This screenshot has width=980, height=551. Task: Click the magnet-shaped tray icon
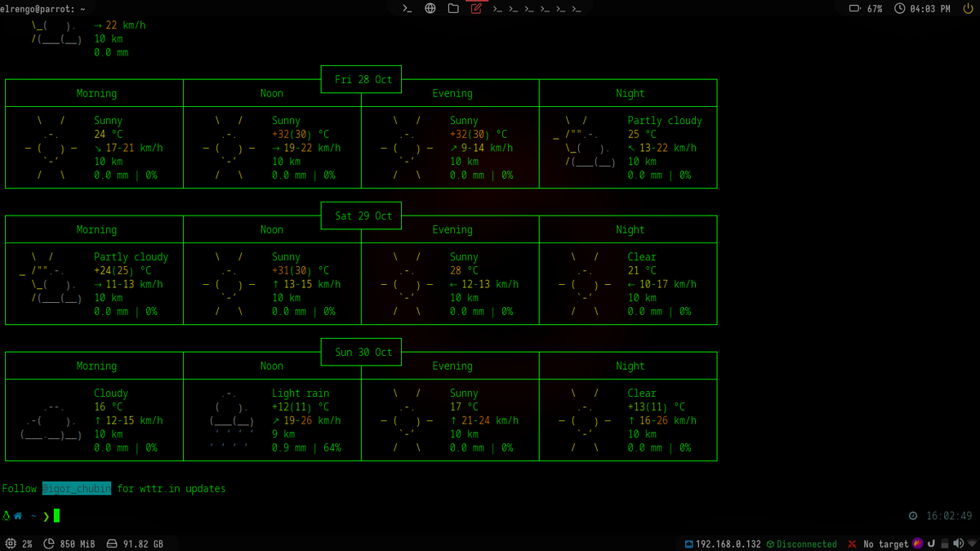[931, 543]
